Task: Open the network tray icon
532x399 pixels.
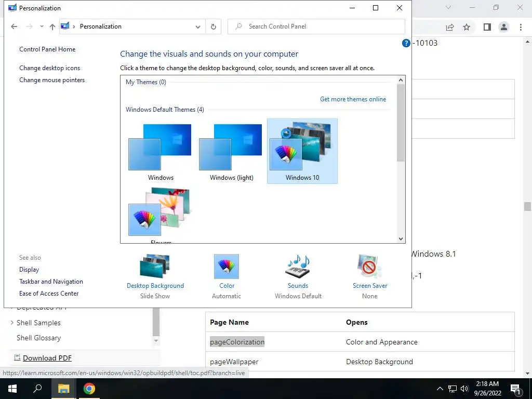Action: 453,389
